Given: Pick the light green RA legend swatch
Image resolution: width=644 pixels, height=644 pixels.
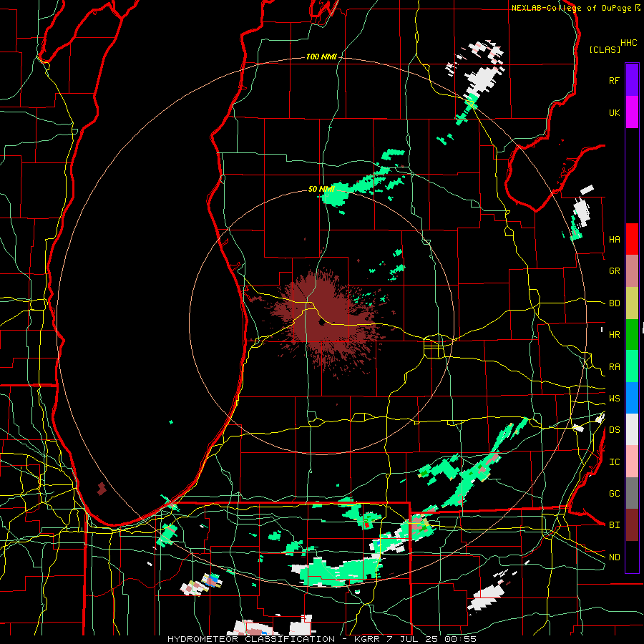Looking at the screenshot, I should coord(632,366).
